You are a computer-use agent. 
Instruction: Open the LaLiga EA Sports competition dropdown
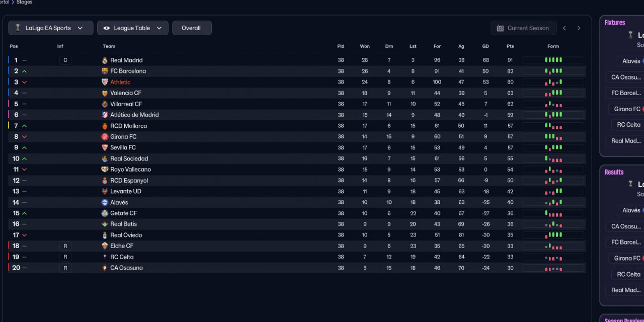click(51, 28)
